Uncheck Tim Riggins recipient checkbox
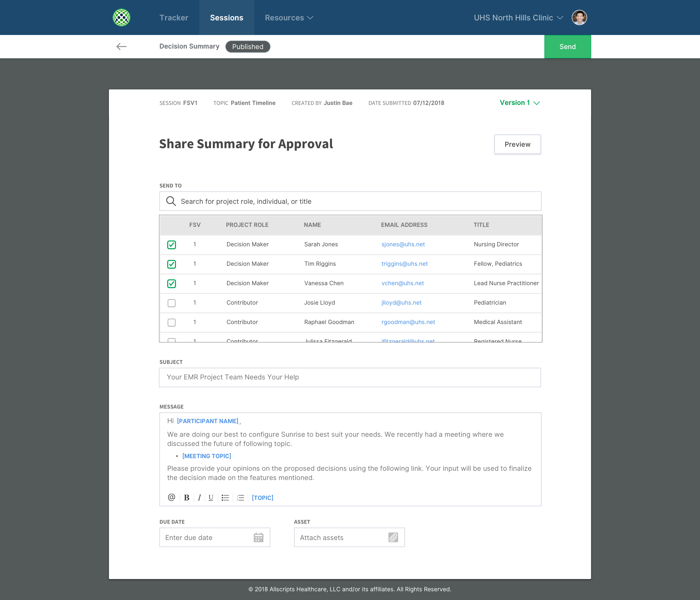 click(172, 264)
